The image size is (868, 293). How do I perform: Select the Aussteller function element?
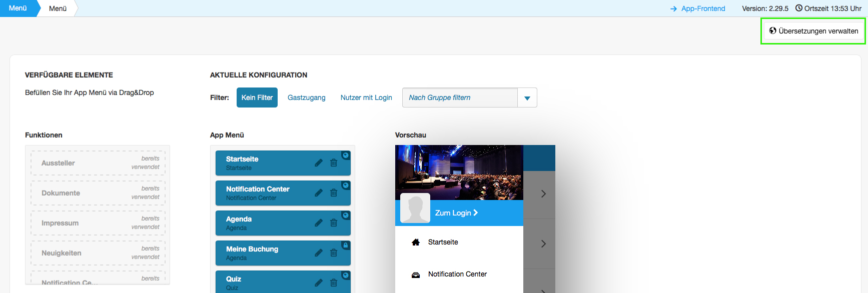click(98, 163)
